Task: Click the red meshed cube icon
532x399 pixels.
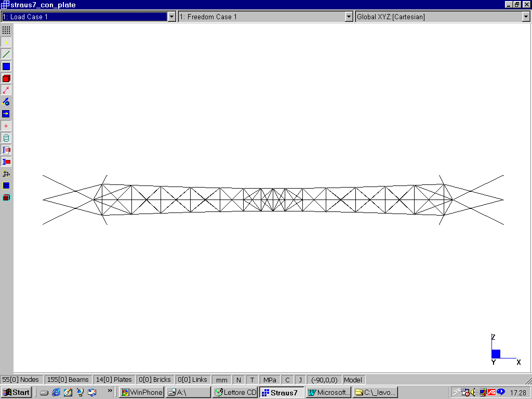Action: pos(6,197)
